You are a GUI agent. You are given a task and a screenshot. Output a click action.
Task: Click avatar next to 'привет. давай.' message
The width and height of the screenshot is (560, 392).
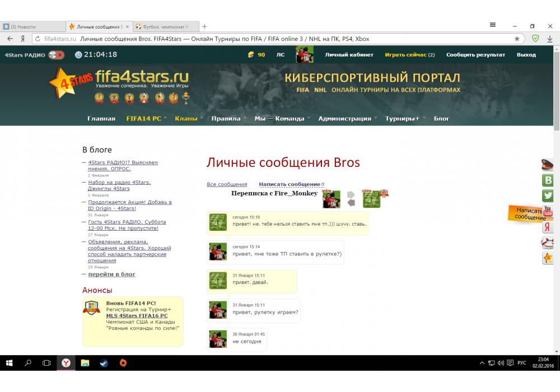click(218, 281)
